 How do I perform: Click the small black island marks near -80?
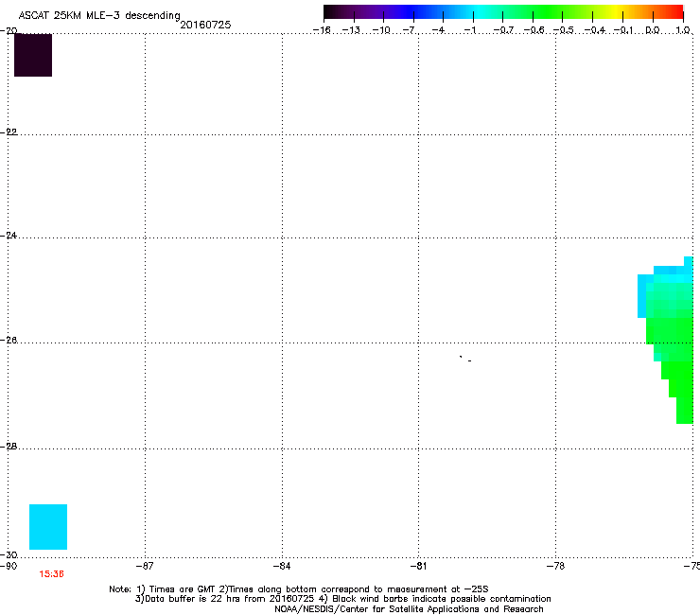click(465, 359)
